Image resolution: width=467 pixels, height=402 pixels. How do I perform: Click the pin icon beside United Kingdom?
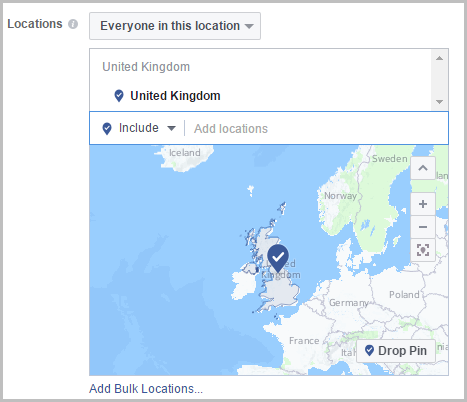tap(119, 96)
